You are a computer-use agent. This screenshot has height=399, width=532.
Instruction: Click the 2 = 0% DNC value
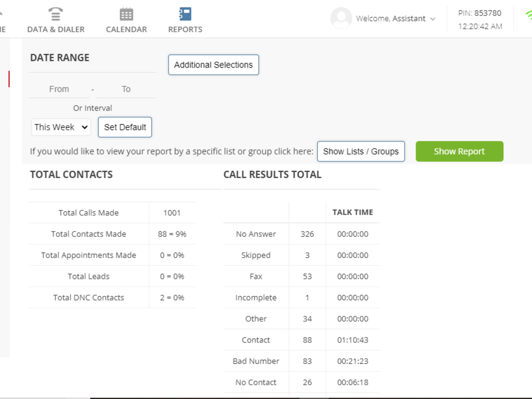pyautogui.click(x=172, y=297)
